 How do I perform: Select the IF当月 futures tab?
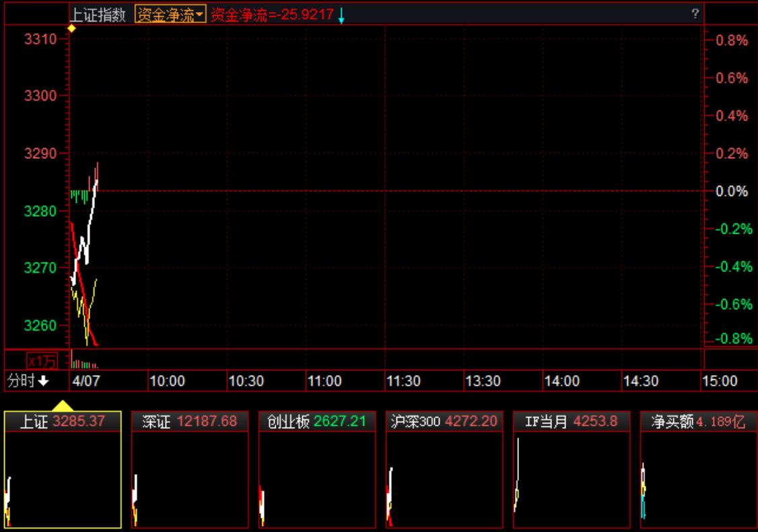[571, 422]
